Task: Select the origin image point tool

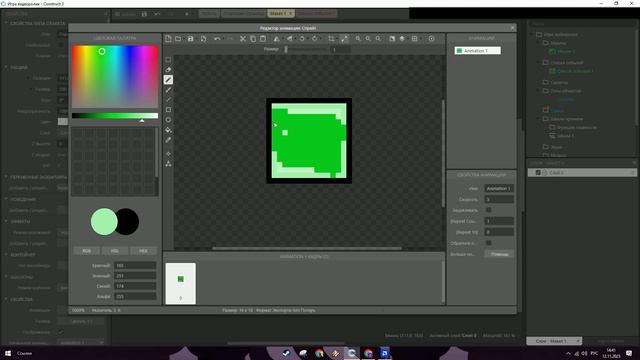Action: (168, 154)
